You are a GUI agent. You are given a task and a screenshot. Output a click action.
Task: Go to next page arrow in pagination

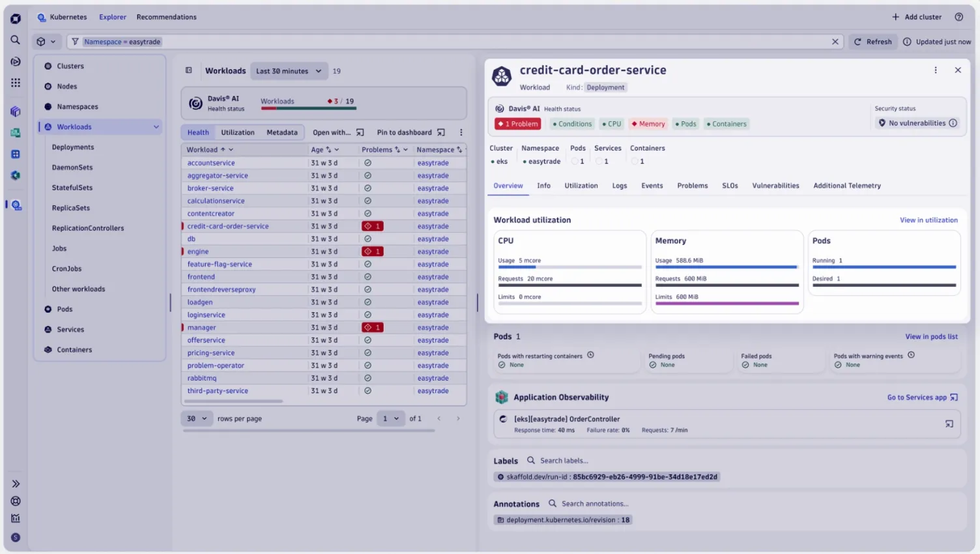[x=458, y=418]
